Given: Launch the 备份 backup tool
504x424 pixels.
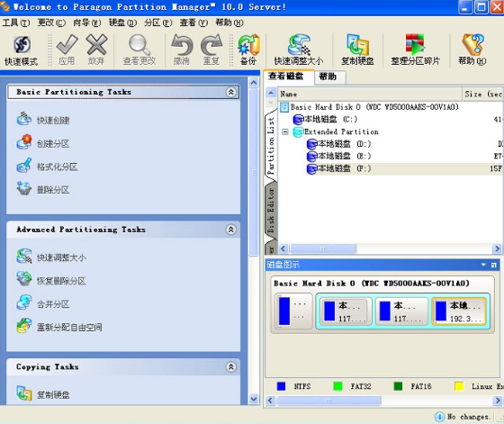Looking at the screenshot, I should click(x=248, y=50).
